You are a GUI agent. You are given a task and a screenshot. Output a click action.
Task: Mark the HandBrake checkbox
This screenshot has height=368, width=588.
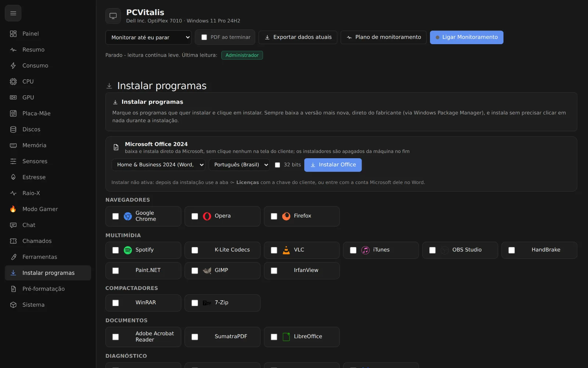coord(512,250)
